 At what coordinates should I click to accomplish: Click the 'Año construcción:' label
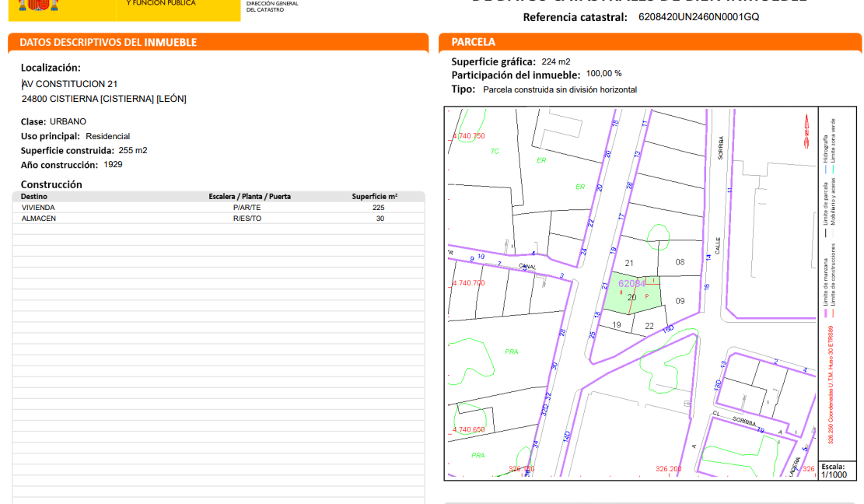pyautogui.click(x=60, y=165)
